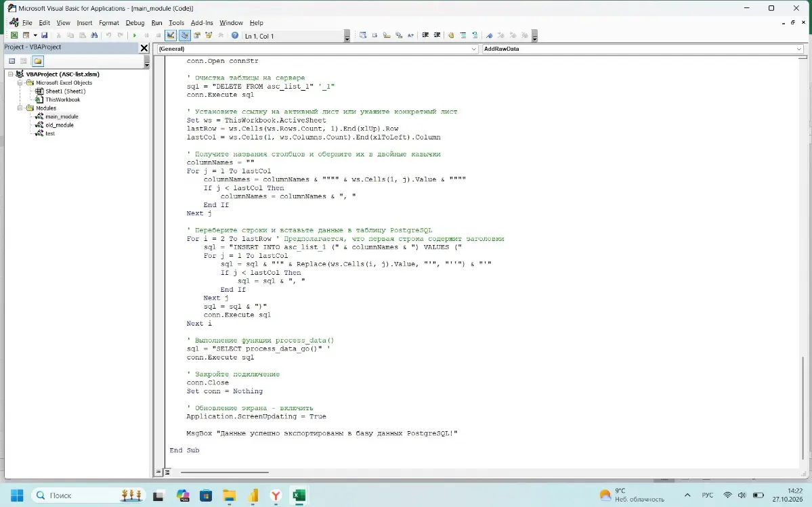Open the Insert object dropdown arrow next to UserForm
The height and width of the screenshot is (507, 812).
coord(35,35)
